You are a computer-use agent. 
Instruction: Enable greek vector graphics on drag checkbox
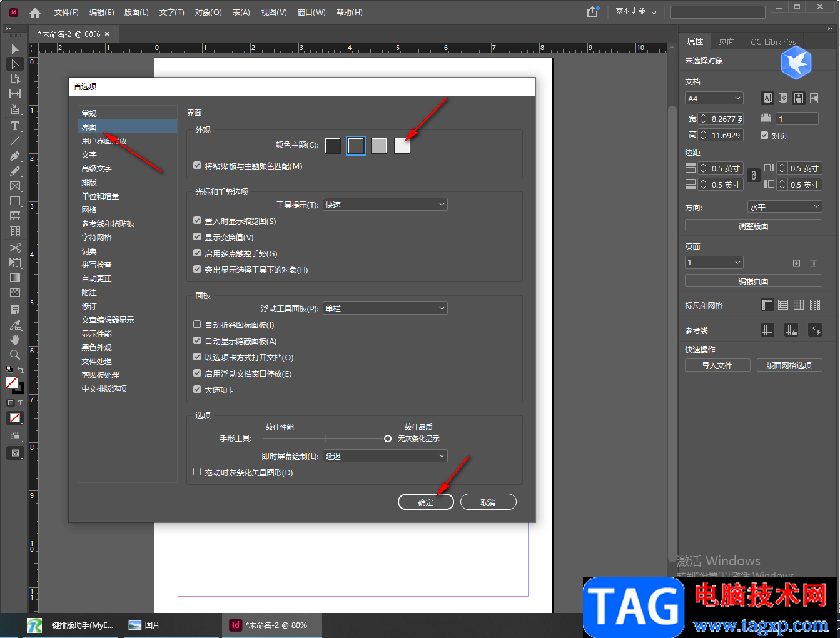point(197,472)
